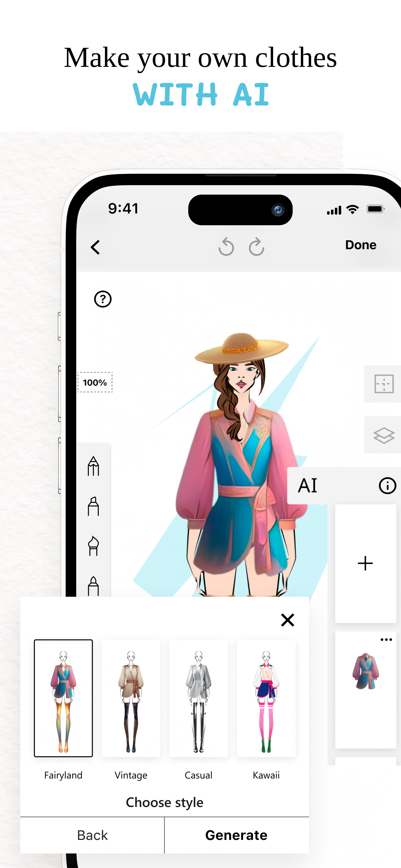401x868 pixels.
Task: Select the marker tool below the pencil
Action: coord(93,506)
